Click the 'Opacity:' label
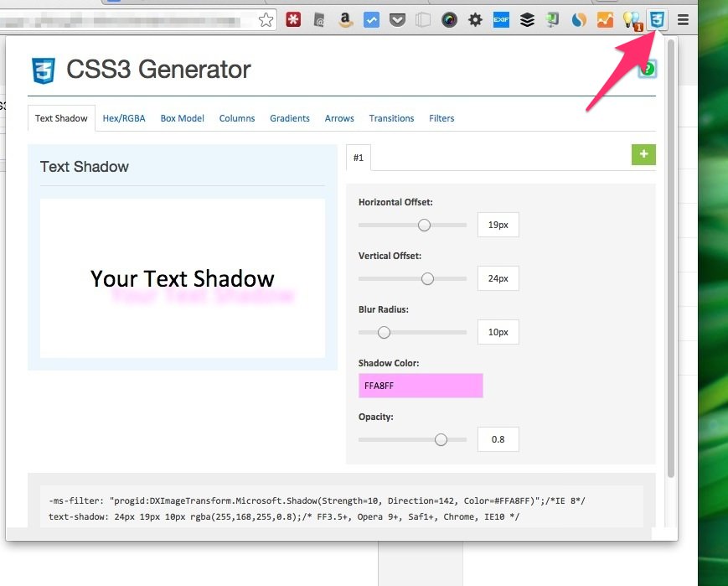 pos(375,417)
